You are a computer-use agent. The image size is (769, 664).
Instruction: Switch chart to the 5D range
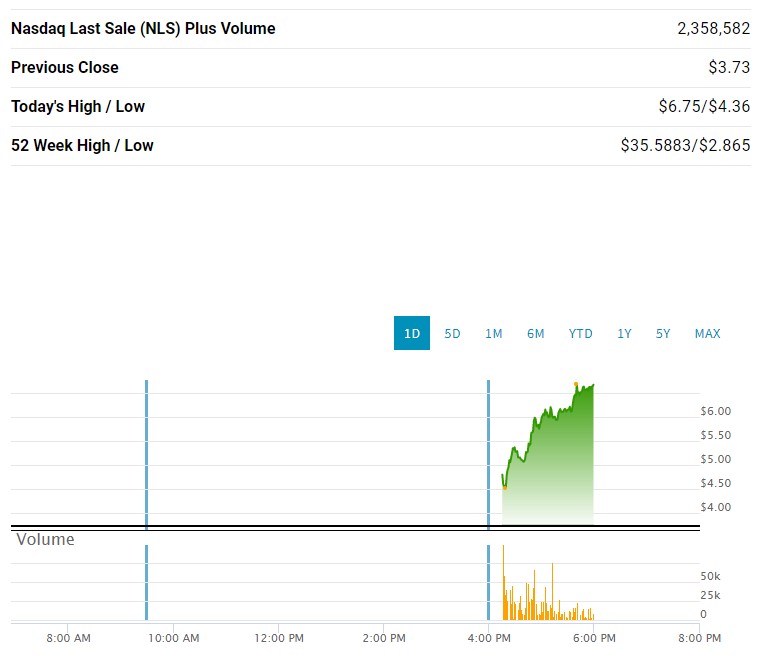click(x=452, y=333)
